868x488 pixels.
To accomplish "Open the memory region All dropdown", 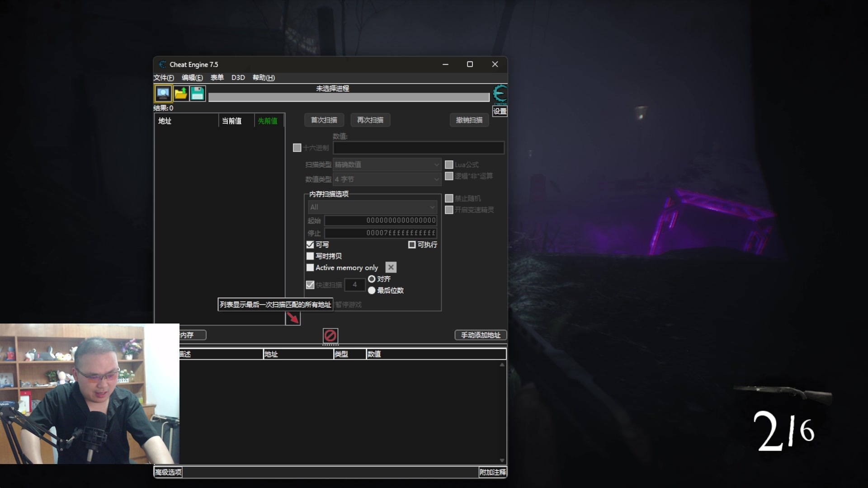I will (373, 207).
